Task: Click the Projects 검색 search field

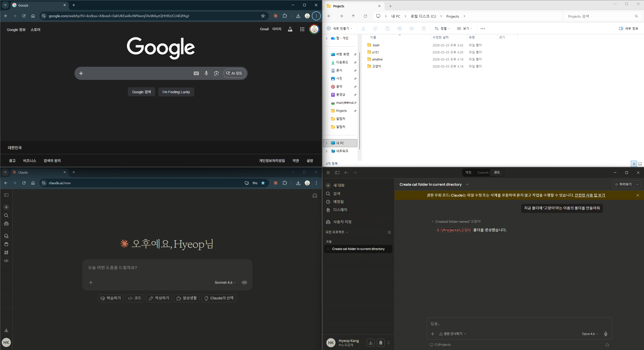Action: click(x=599, y=16)
